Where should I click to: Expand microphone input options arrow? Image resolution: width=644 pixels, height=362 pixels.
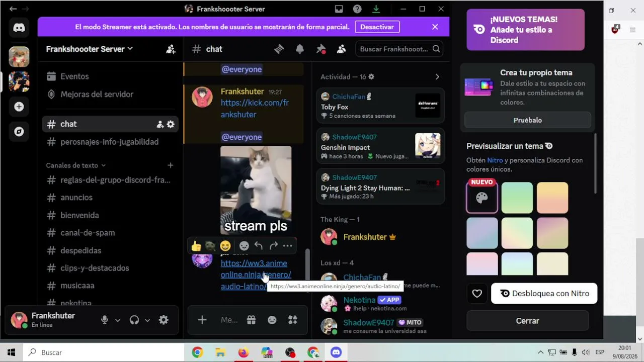coord(118,320)
